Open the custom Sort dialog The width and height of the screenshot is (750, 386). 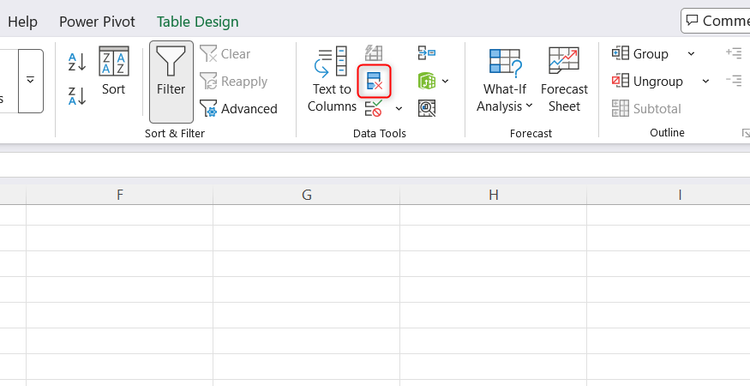click(x=113, y=71)
